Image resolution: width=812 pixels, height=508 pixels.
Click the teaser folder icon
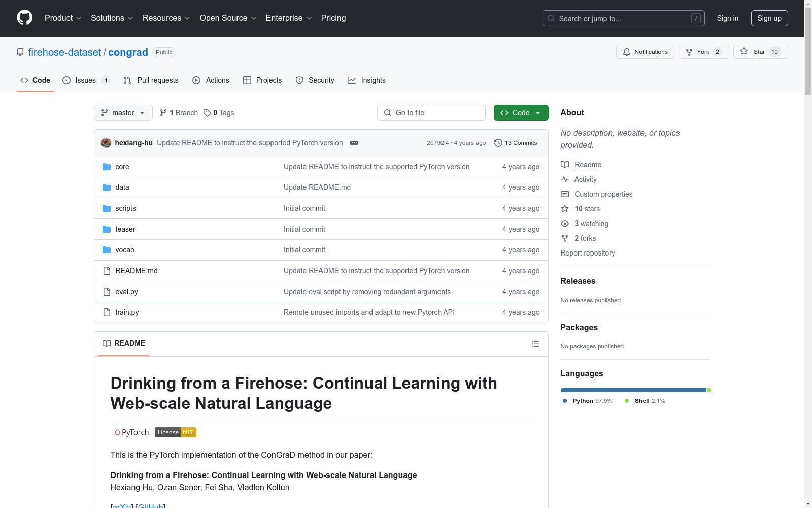(x=107, y=229)
